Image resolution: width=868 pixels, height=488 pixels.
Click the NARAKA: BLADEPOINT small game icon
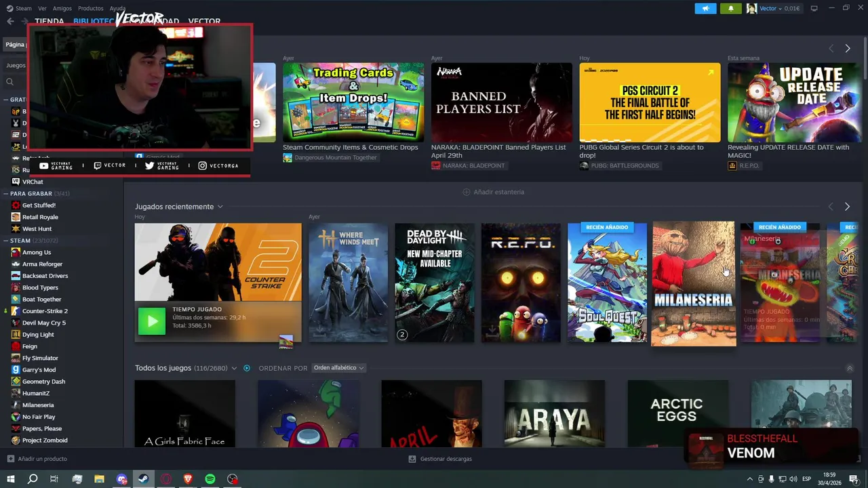[x=435, y=165]
